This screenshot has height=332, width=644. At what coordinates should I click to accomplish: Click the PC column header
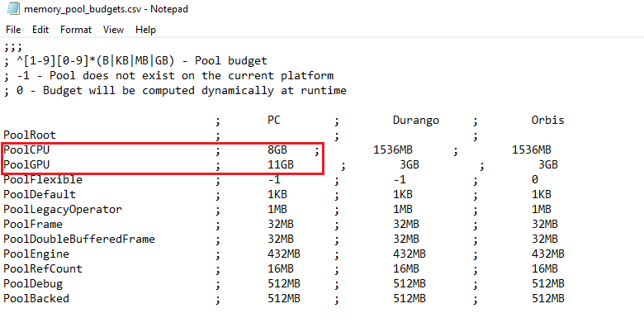pos(274,120)
